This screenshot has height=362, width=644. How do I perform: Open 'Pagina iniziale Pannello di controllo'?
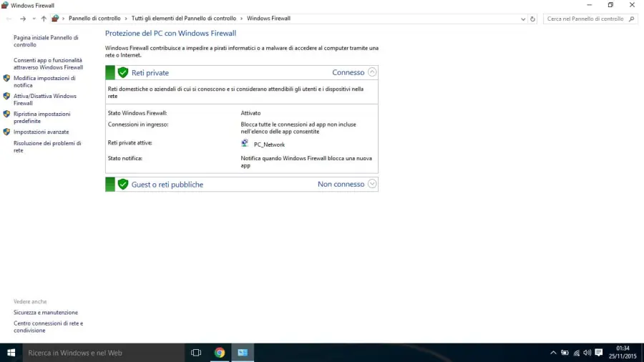pos(46,41)
